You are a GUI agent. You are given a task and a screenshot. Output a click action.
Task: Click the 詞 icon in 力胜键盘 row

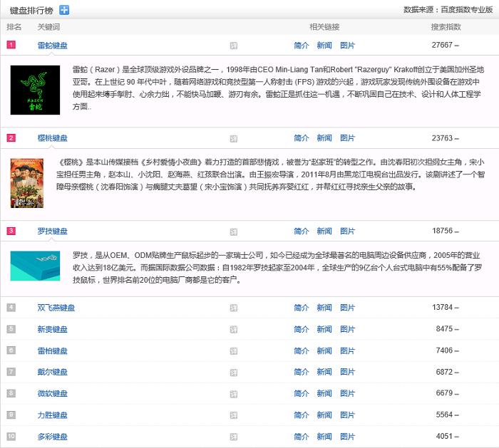coord(234,415)
